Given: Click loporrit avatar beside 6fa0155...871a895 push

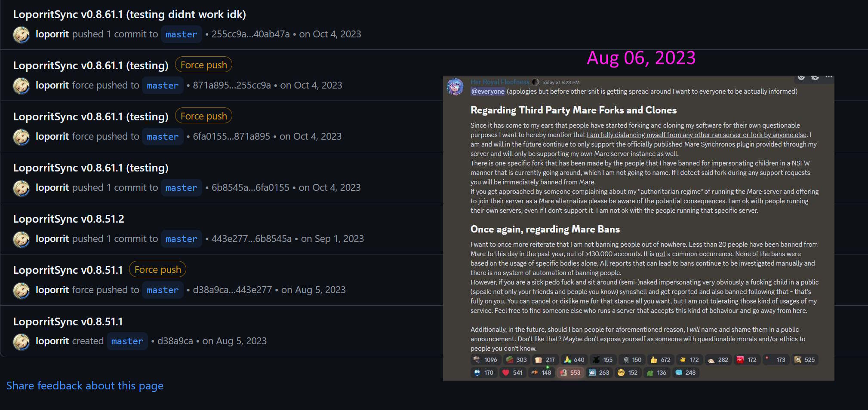Looking at the screenshot, I should 22,137.
